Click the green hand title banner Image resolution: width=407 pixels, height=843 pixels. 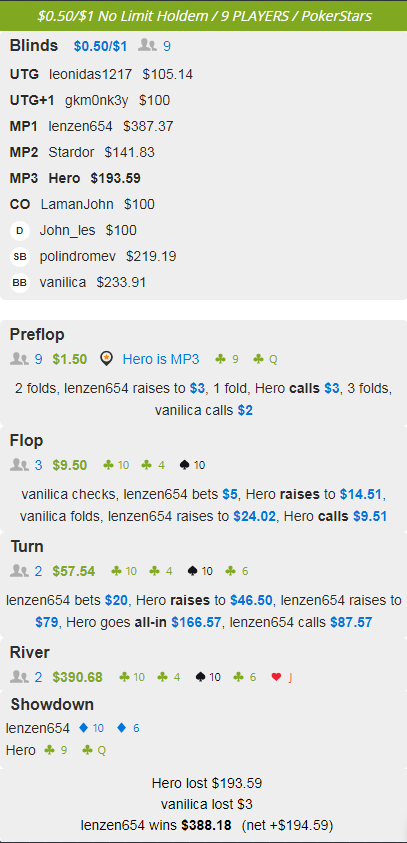click(203, 16)
